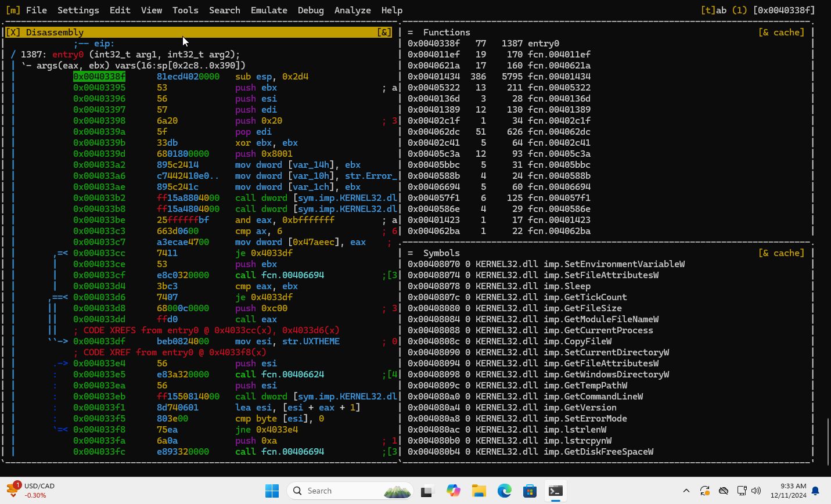
Task: Click the Terminal icon in the taskbar
Action: (x=555, y=491)
